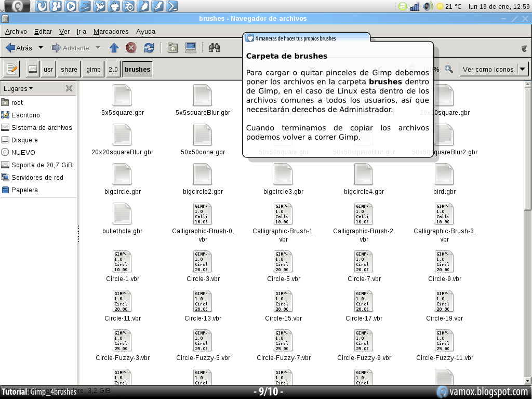This screenshot has height=400, width=532.
Task: Open the Ayuda menu
Action: [x=145, y=32]
